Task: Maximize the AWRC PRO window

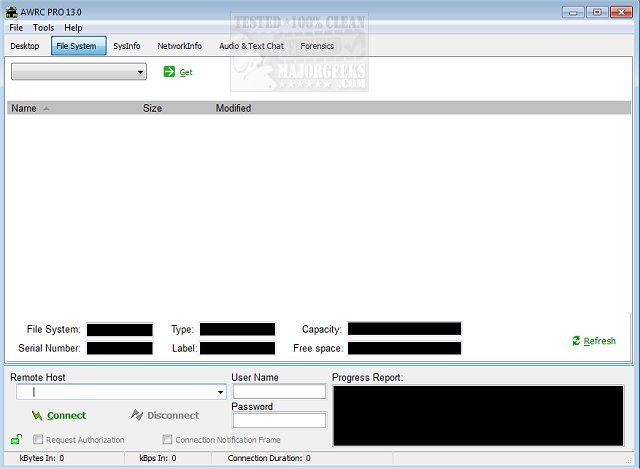Action: 597,12
